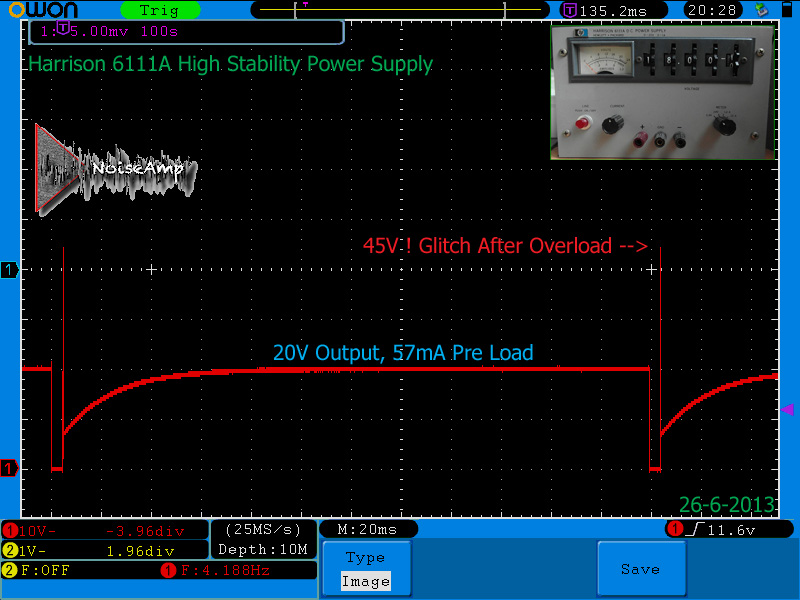800x600 pixels.
Task: Click the trigger time 135.2ms readout
Action: coord(612,11)
